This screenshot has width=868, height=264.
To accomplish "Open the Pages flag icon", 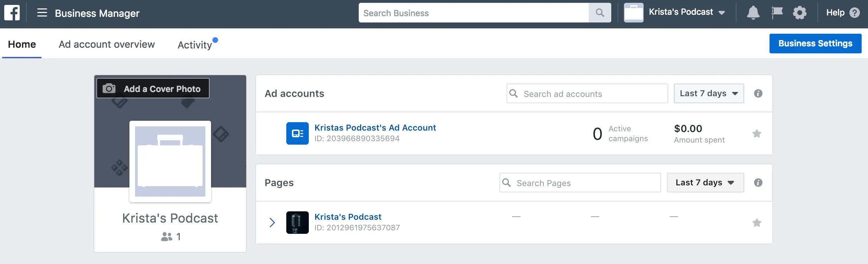I will point(777,13).
